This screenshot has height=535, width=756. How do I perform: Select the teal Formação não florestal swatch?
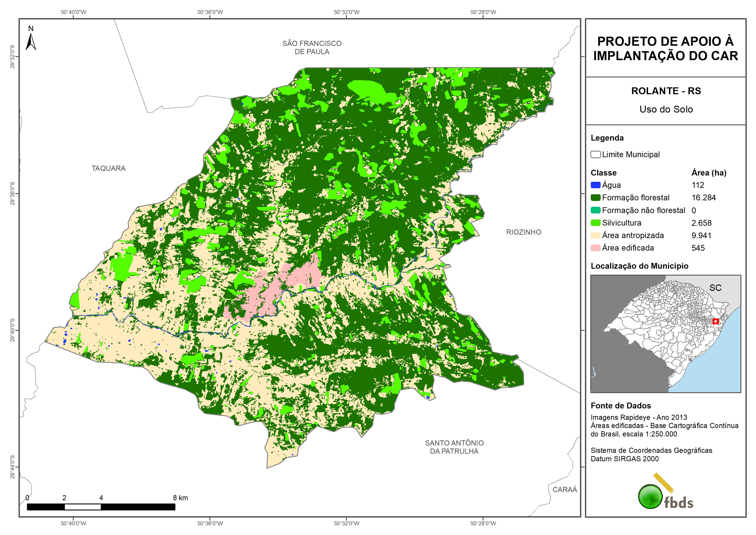[x=595, y=210]
